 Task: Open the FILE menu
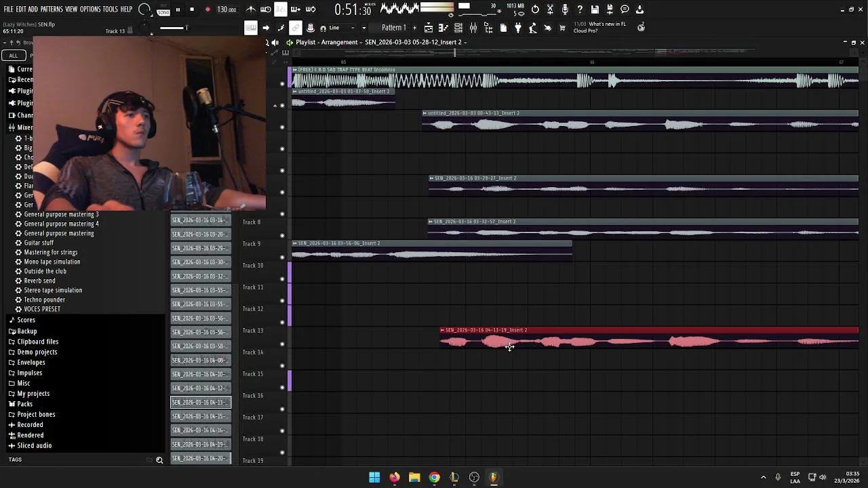[x=9, y=9]
